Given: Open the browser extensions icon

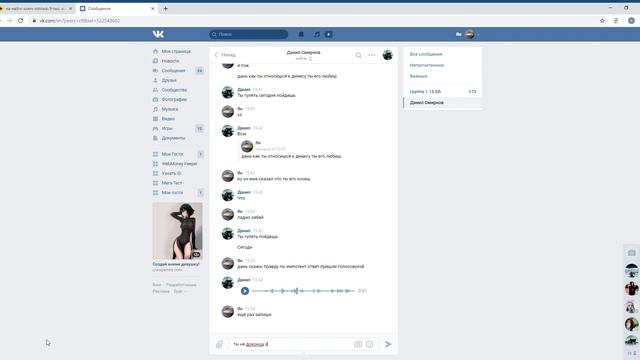Looking at the screenshot, I should 616,20.
